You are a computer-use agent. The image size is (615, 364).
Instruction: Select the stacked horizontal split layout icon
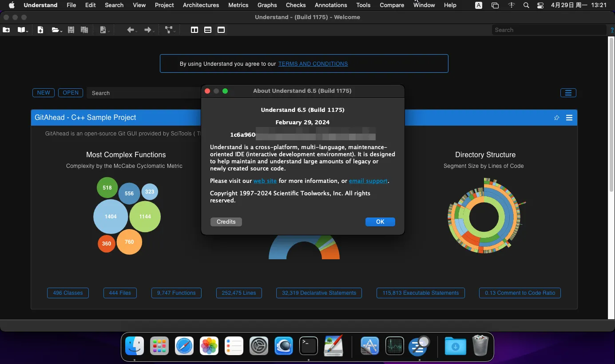coord(208,30)
